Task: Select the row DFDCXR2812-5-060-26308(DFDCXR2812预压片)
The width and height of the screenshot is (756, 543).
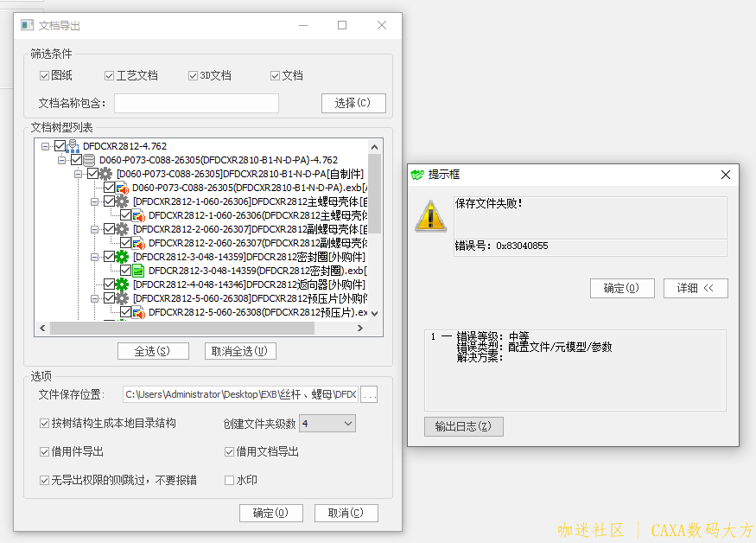Action: pyautogui.click(x=258, y=312)
